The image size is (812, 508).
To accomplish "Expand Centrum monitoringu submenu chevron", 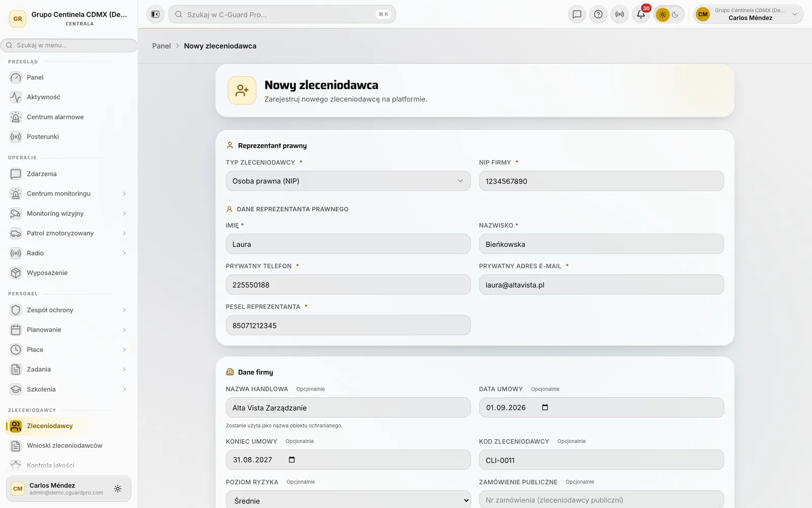I will (124, 194).
